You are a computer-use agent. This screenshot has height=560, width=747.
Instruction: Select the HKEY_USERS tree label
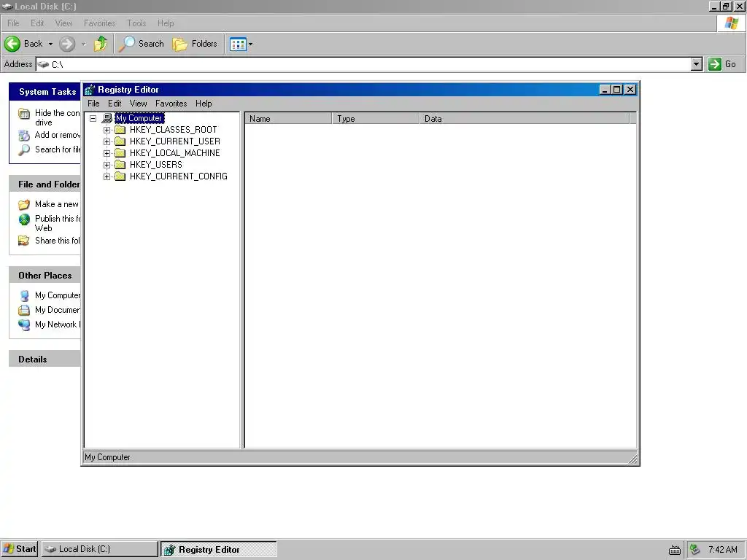pyautogui.click(x=156, y=165)
